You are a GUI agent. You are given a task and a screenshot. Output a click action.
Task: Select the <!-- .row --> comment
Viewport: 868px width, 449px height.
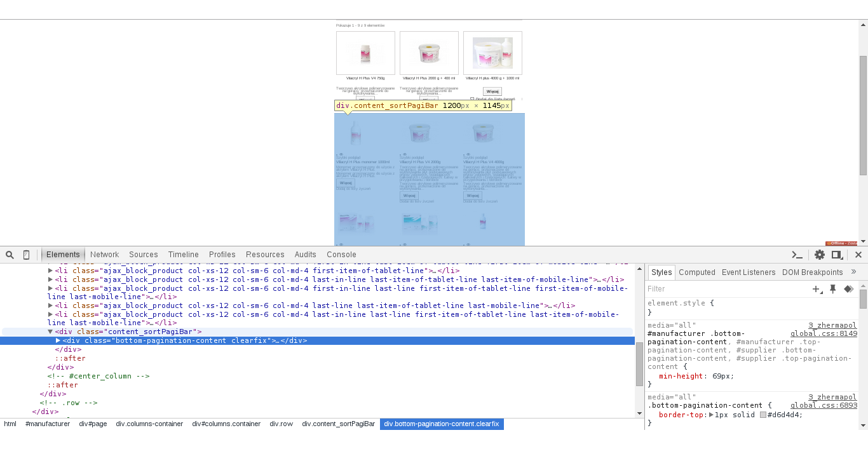click(69, 403)
